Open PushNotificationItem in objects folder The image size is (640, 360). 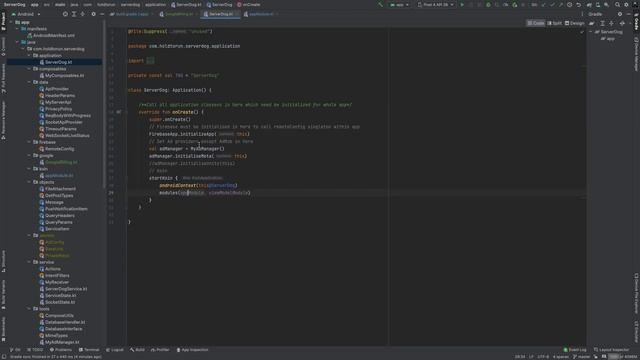click(x=66, y=209)
